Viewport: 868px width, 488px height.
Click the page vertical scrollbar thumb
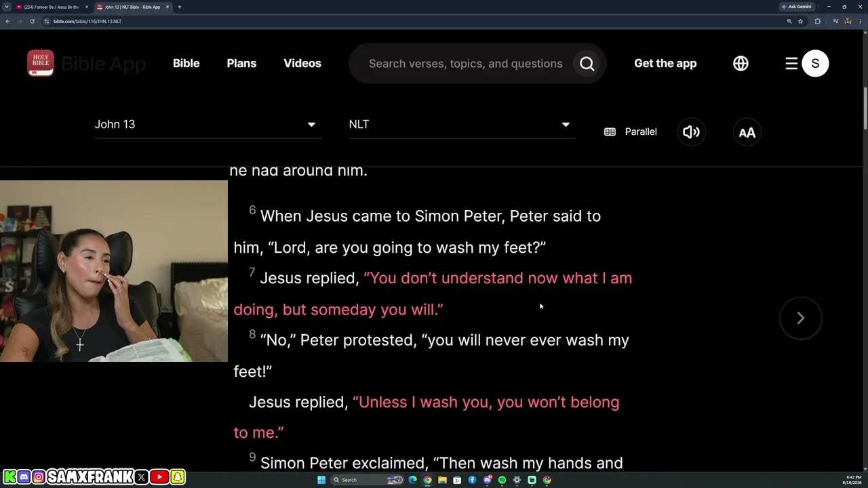coord(865,108)
